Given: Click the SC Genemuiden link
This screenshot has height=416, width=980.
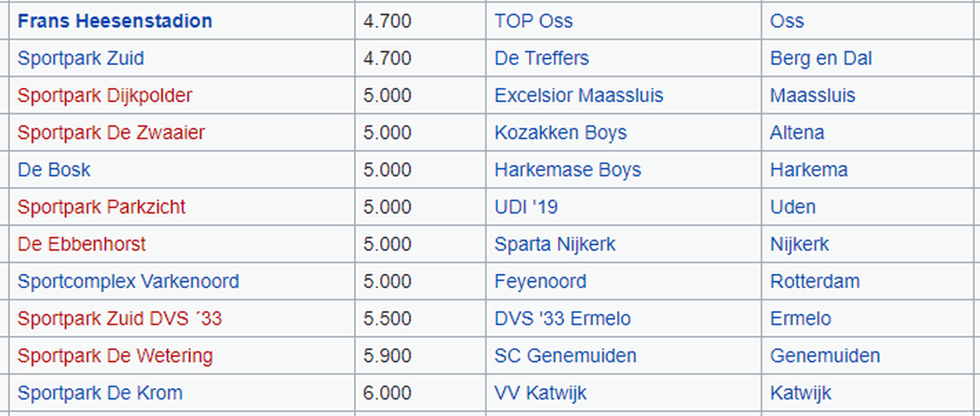Looking at the screenshot, I should coord(566,356).
